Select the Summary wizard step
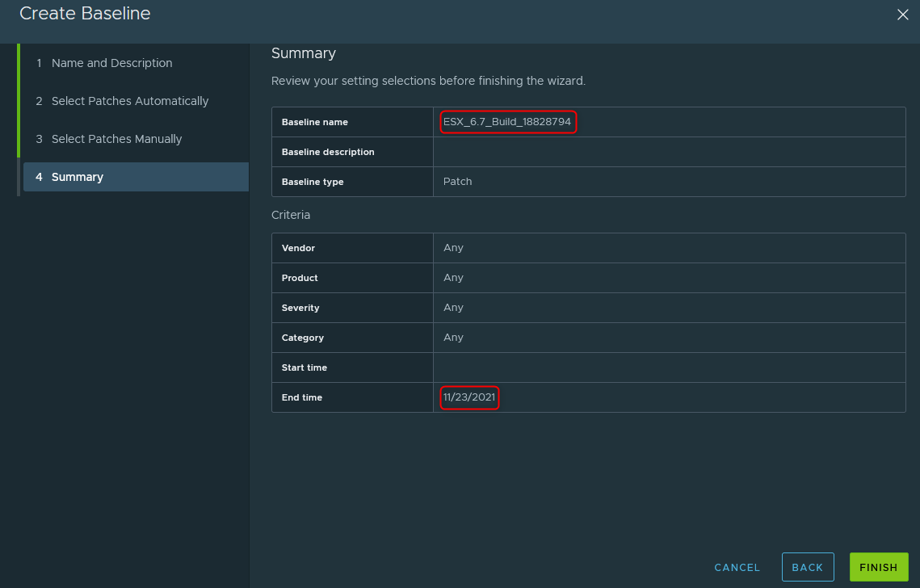920x588 pixels. pos(78,177)
